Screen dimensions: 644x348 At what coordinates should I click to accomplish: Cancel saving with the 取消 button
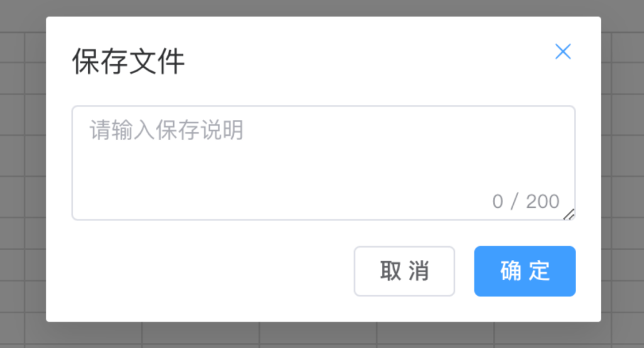point(404,271)
